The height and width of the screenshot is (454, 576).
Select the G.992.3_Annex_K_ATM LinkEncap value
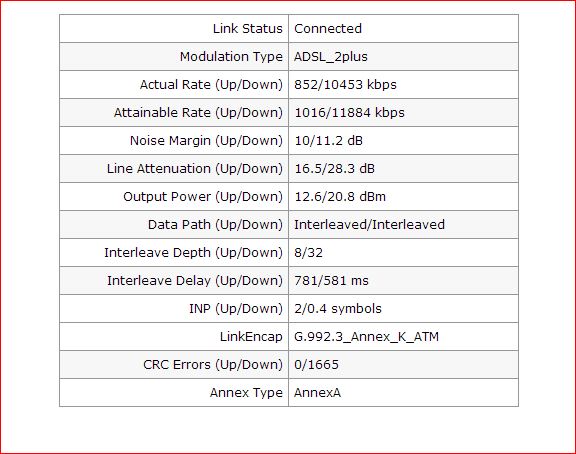[x=366, y=337]
